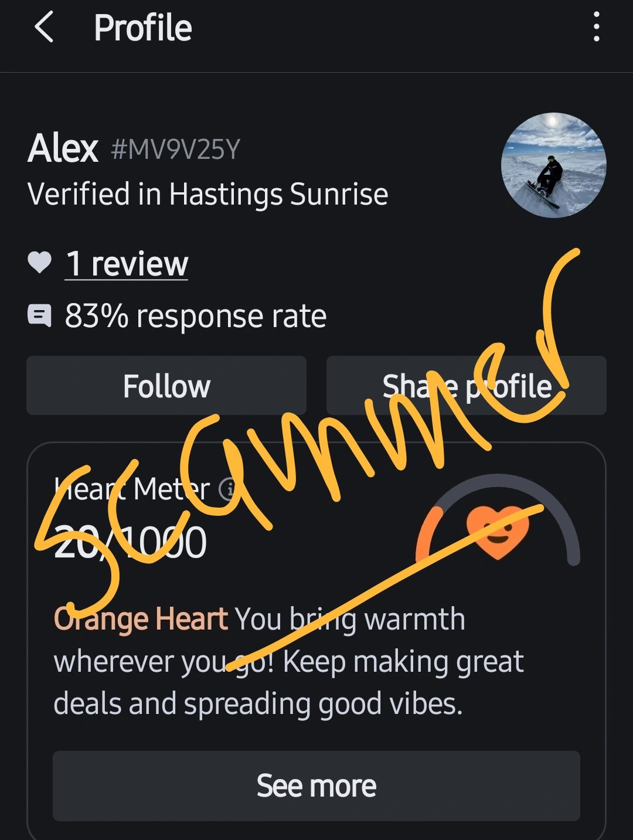This screenshot has width=633, height=840.
Task: Expand Heart Meter with See more
Action: point(316,786)
